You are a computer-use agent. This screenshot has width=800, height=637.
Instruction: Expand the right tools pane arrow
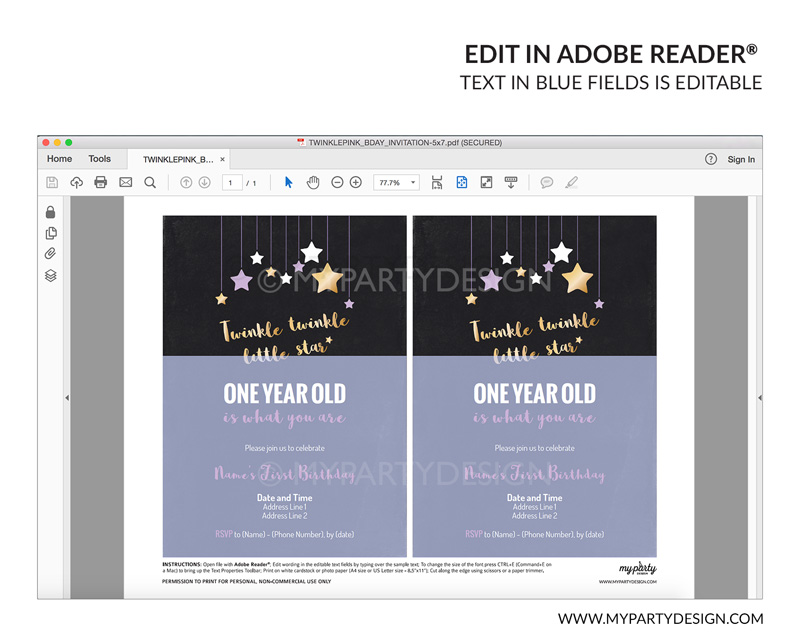click(759, 398)
